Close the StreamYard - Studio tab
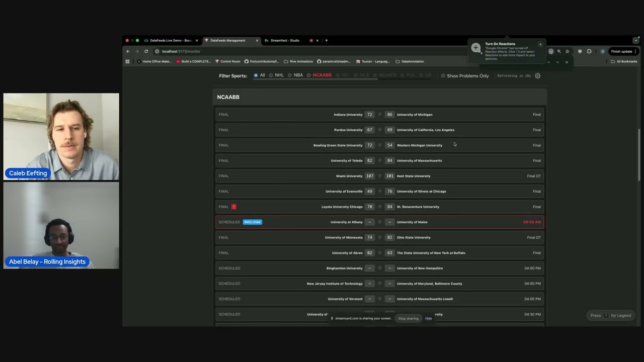This screenshot has width=644, height=362. (317, 40)
